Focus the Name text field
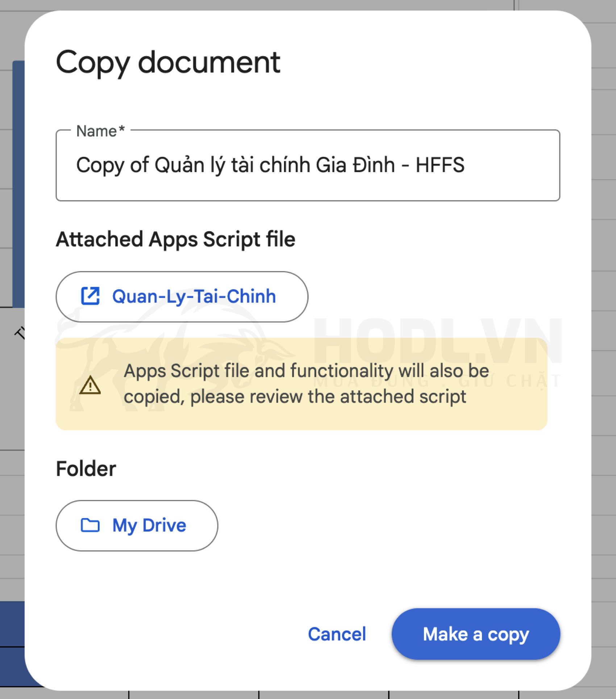The width and height of the screenshot is (616, 699). pyautogui.click(x=307, y=165)
